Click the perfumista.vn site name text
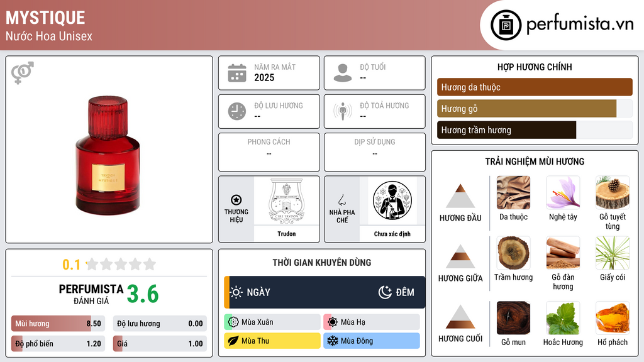This screenshot has width=644, height=362. [x=580, y=25]
